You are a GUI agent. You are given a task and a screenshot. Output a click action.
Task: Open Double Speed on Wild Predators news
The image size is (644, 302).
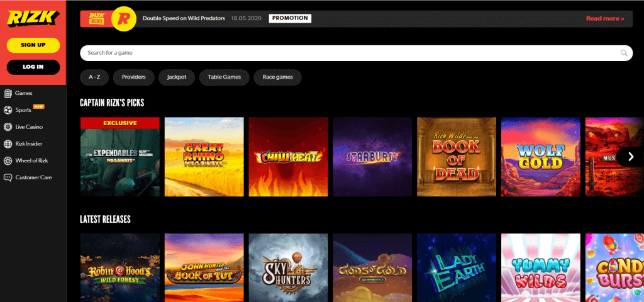(184, 18)
